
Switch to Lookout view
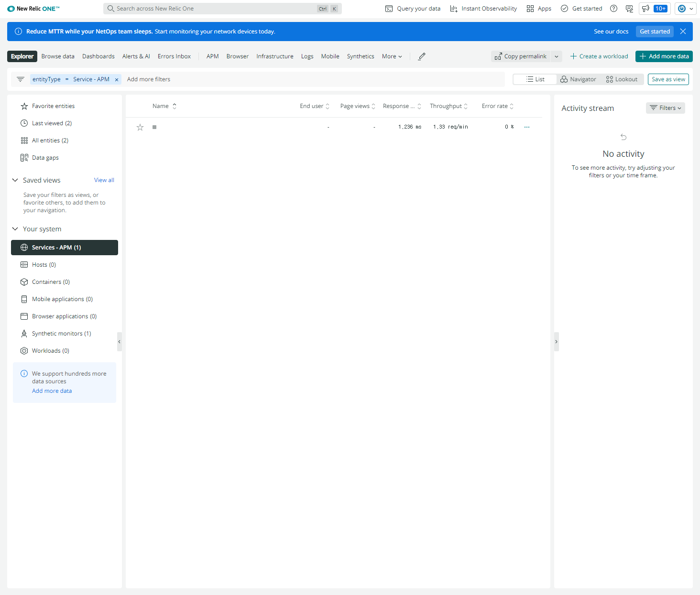pyautogui.click(x=622, y=79)
